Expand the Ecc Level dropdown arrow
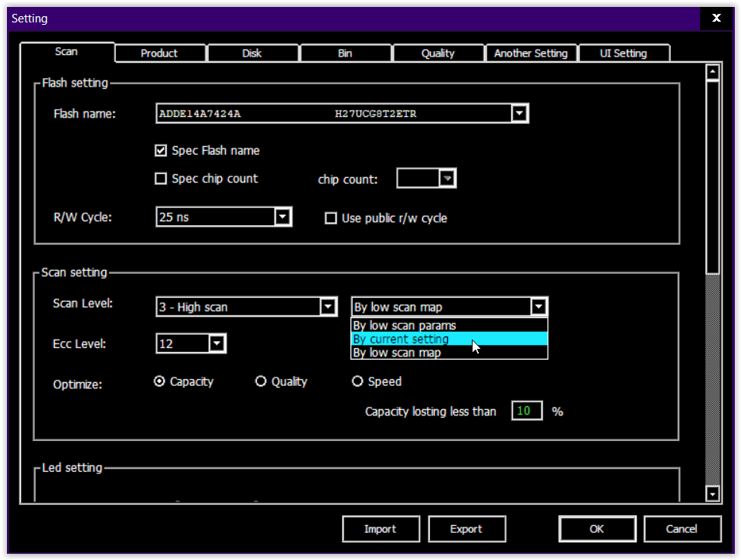The width and height of the screenshot is (741, 560). point(217,343)
